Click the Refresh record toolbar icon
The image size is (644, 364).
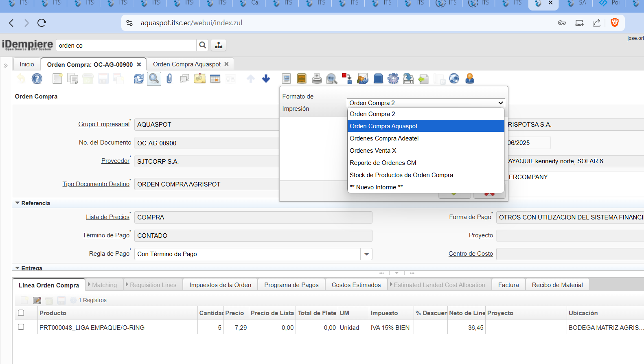tap(139, 79)
